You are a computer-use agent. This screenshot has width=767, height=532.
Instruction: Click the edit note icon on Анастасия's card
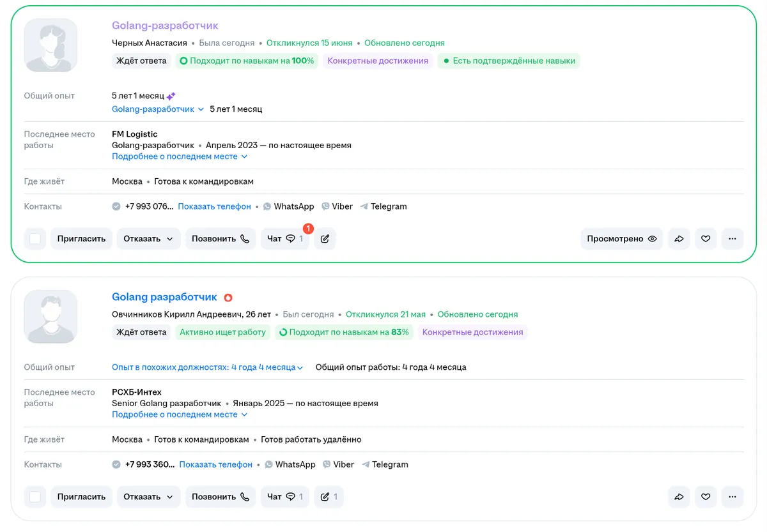[325, 239]
